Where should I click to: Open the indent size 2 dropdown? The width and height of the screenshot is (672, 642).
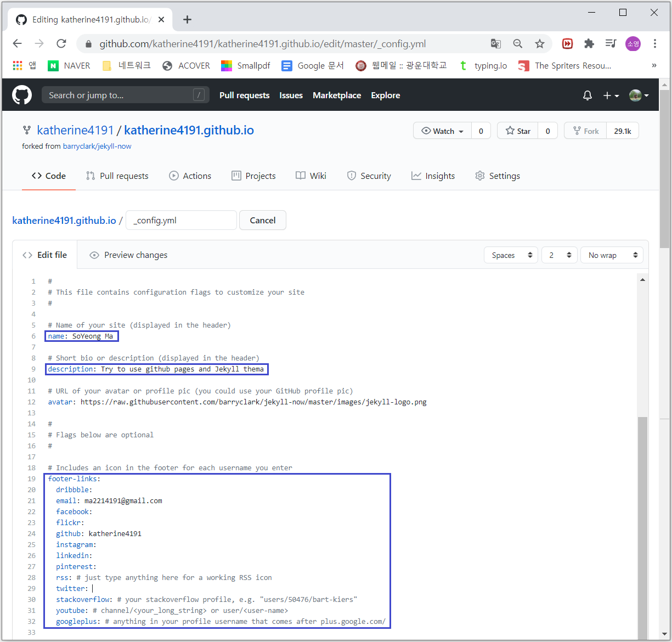pos(560,255)
